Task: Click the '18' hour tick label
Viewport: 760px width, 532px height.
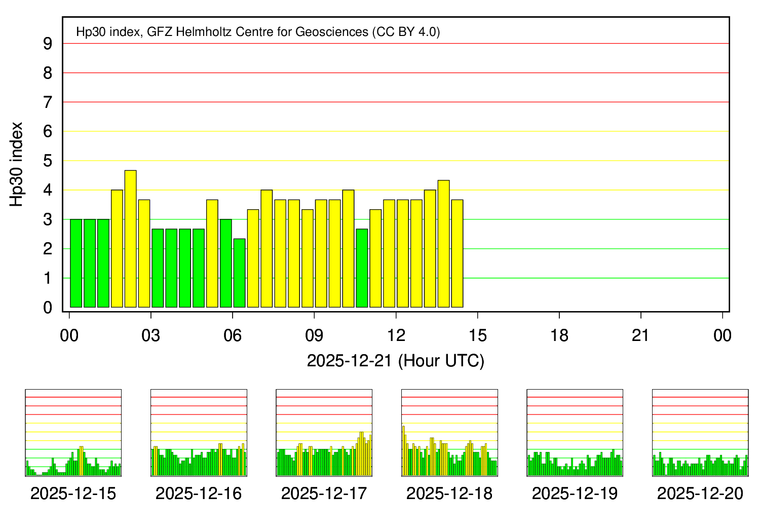Action: pos(559,335)
